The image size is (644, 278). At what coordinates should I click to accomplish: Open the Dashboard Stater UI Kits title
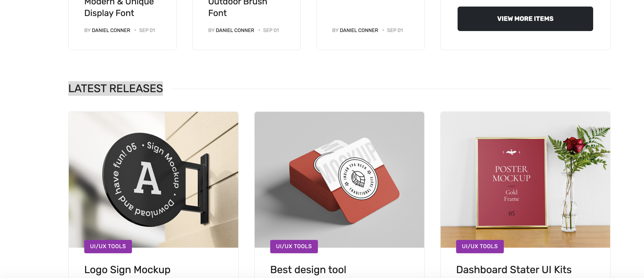click(514, 270)
